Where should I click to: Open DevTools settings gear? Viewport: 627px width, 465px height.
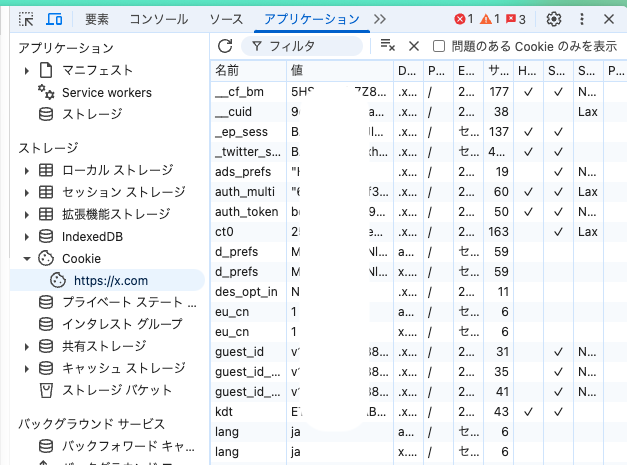[x=553, y=19]
